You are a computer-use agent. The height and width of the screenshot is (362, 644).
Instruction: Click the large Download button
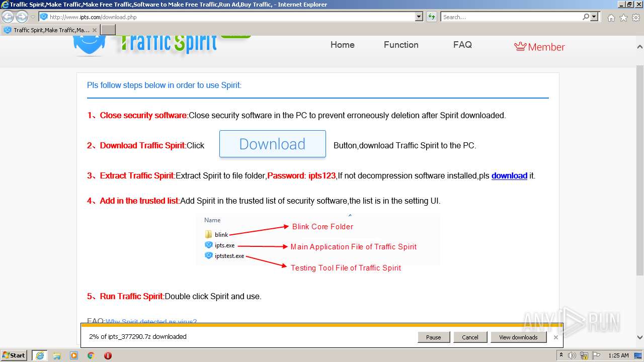coord(273,144)
